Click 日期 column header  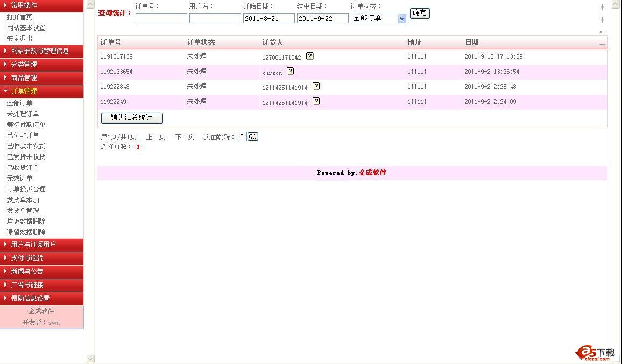[x=472, y=42]
